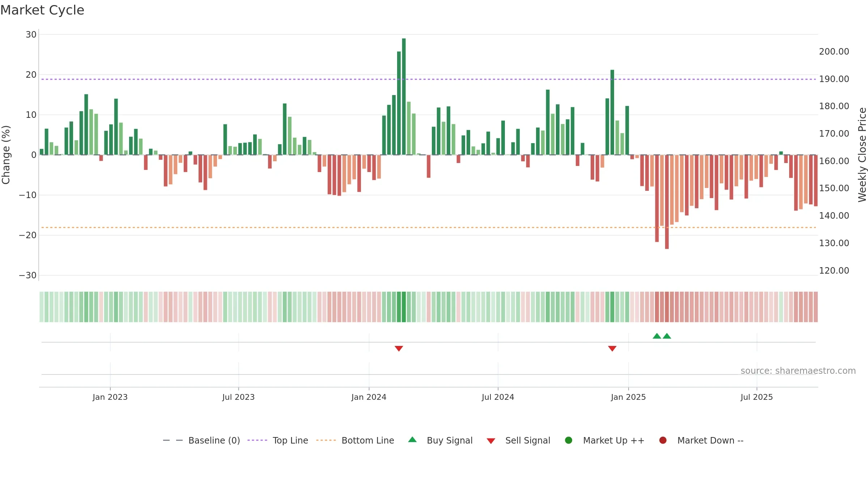This screenshot has width=868, height=488.
Task: Click the green bar reaching 21 before Jan 2025
Action: click(x=612, y=112)
